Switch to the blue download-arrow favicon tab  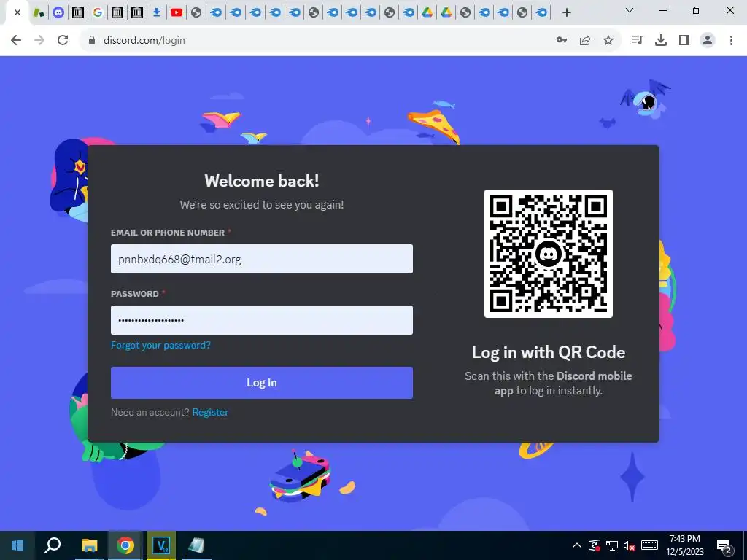[x=157, y=12]
